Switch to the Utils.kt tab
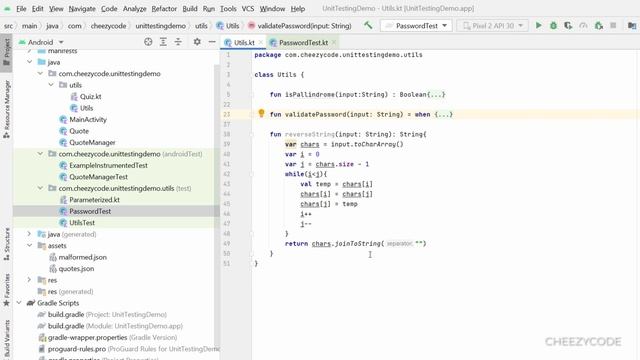 click(244, 42)
